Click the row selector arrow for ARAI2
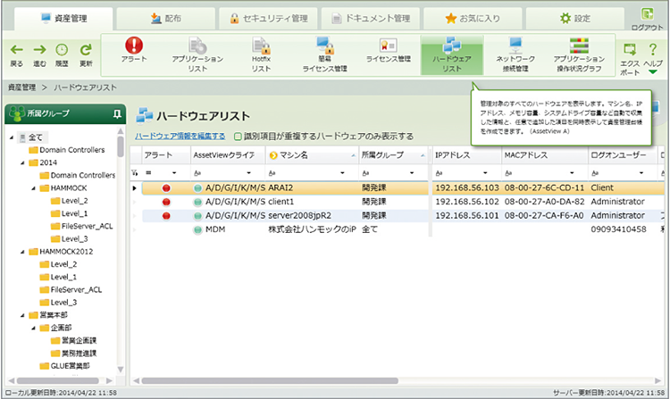 135,188
